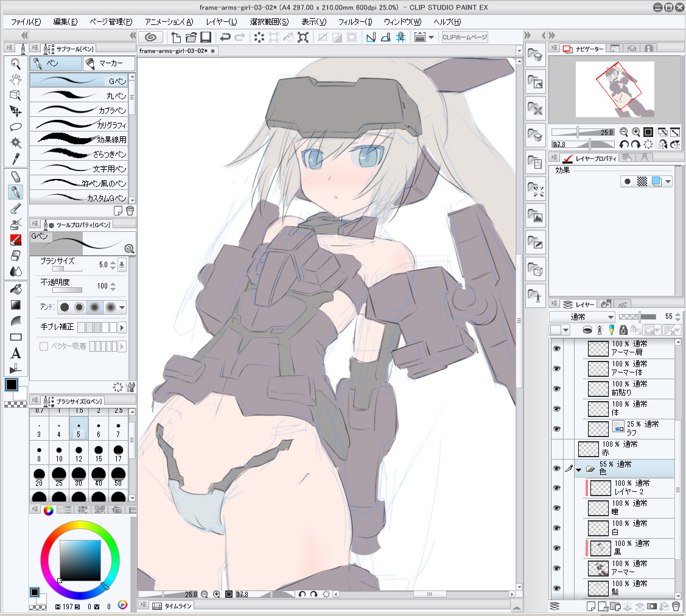Select the Pen tool in tool palette
The height and width of the screenshot is (616, 686).
16,192
